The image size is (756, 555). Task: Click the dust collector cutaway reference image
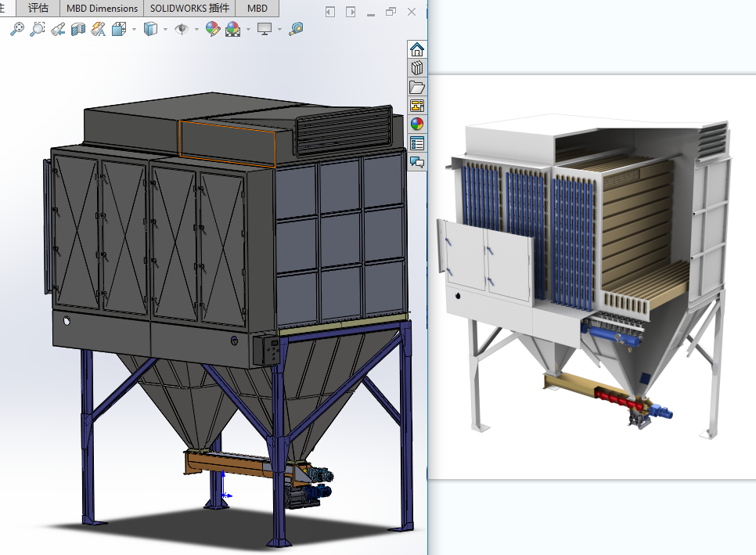[x=592, y=276]
